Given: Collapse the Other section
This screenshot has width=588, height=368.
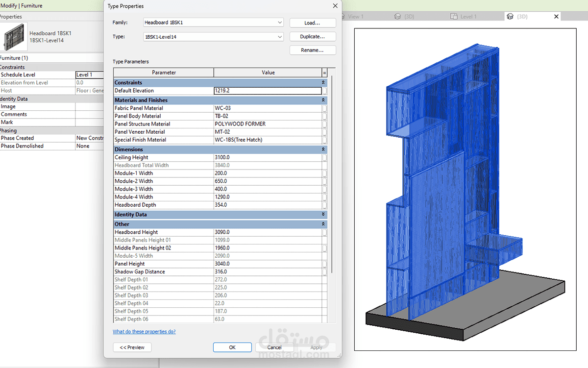Looking at the screenshot, I should coord(323,224).
